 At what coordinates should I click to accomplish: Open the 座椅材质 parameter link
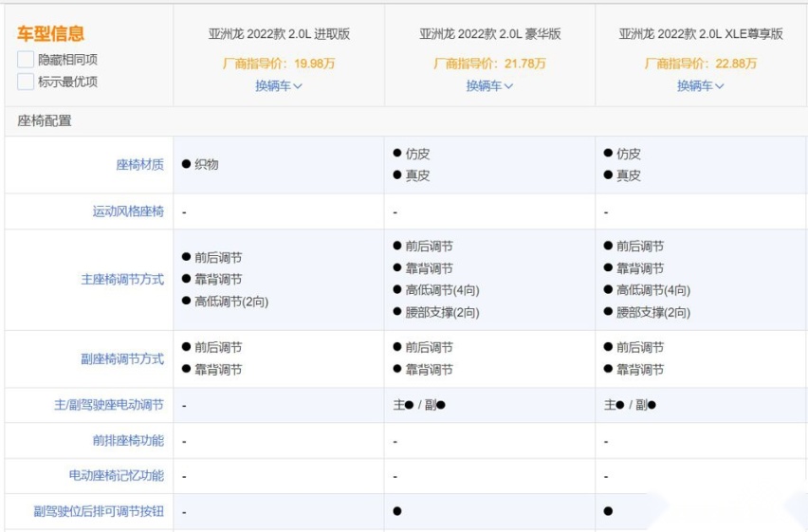click(139, 164)
